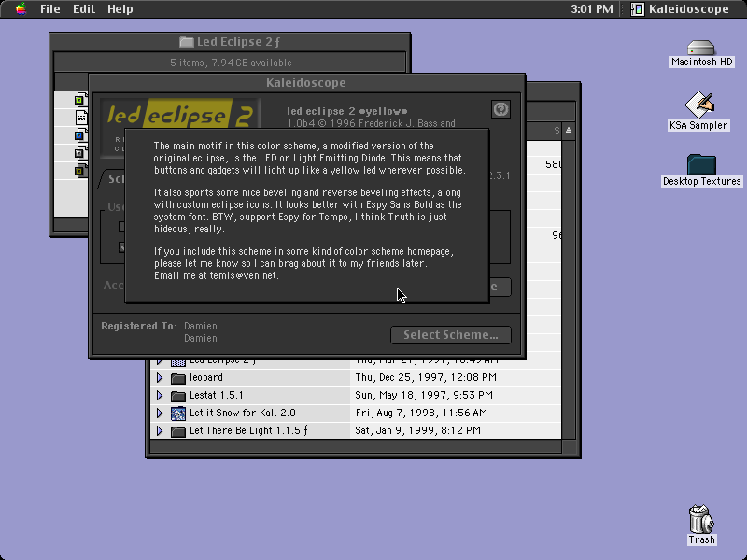Click the '5 items, 7.94 GB available' status text
Image resolution: width=747 pixels, height=560 pixels.
(231, 63)
